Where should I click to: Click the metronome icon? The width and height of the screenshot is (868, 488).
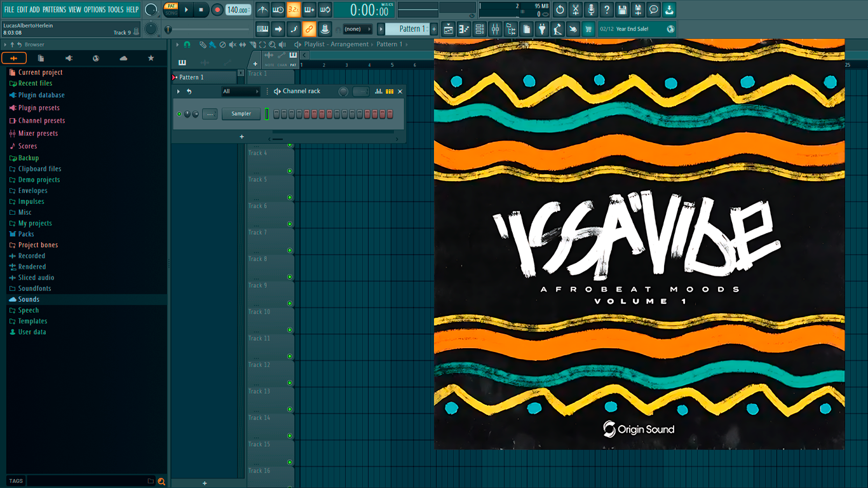[262, 10]
